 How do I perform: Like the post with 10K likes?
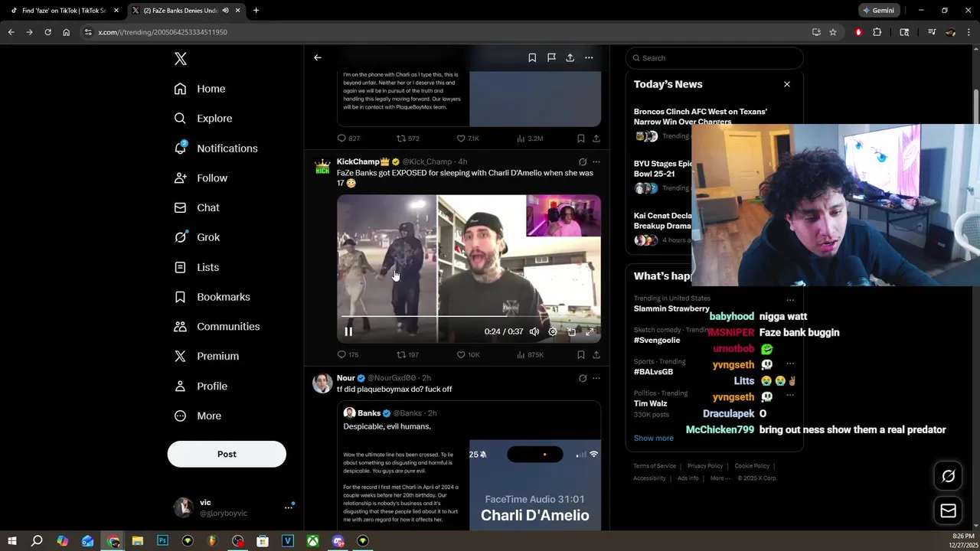coord(468,355)
